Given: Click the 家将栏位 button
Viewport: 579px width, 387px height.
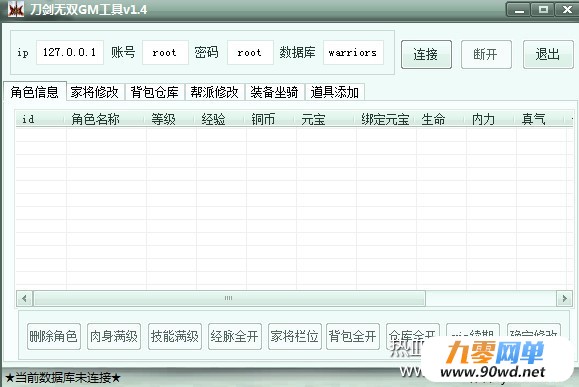Looking at the screenshot, I should click(x=295, y=336).
